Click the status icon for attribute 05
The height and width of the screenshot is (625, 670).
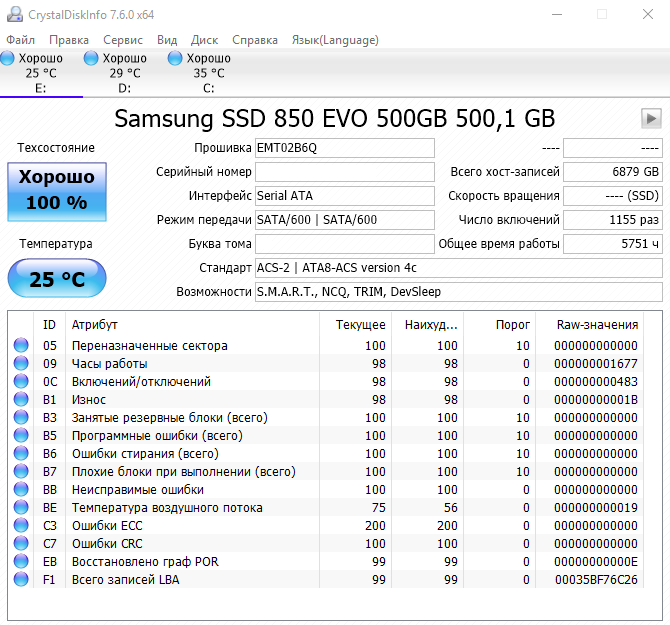(21, 345)
